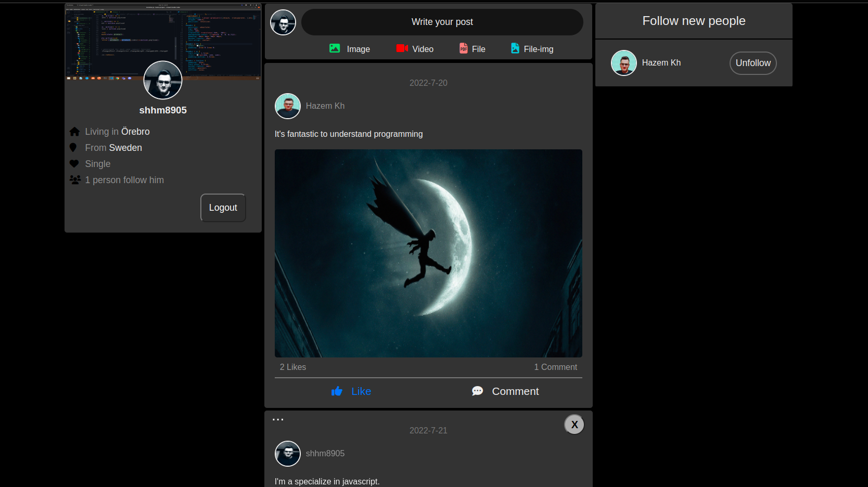
Task: Click the File-img upload icon
Action: click(515, 48)
